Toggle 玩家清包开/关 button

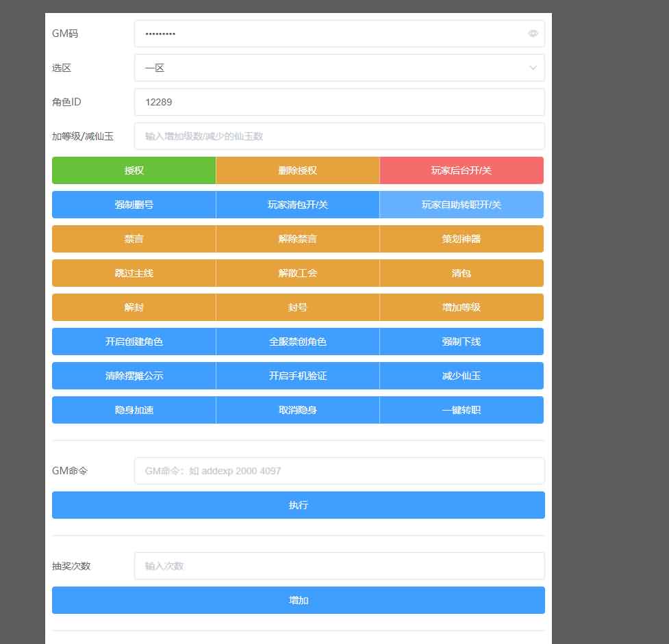[298, 205]
